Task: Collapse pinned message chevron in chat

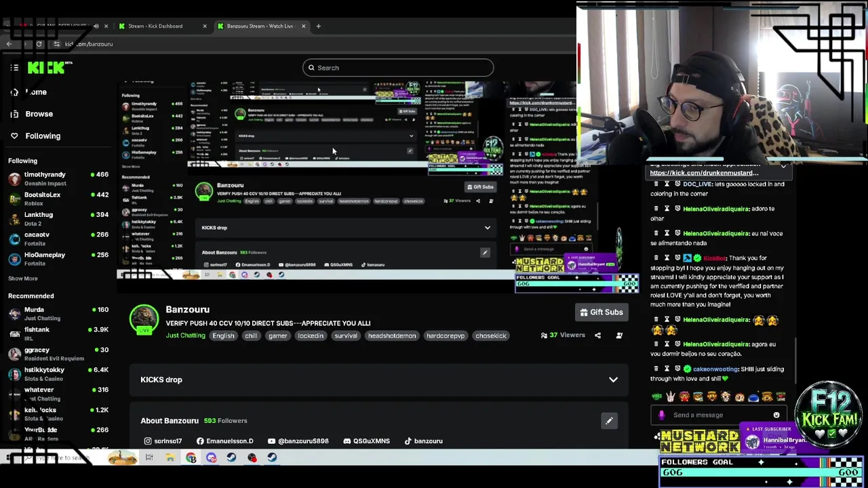Action: tap(783, 167)
